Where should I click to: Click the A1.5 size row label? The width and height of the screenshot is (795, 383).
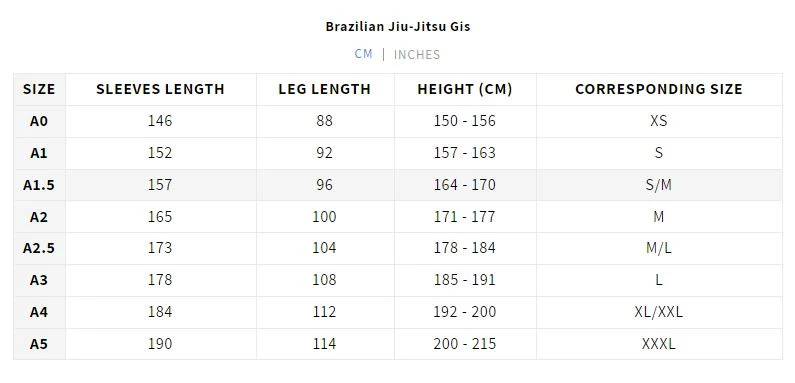tap(39, 185)
